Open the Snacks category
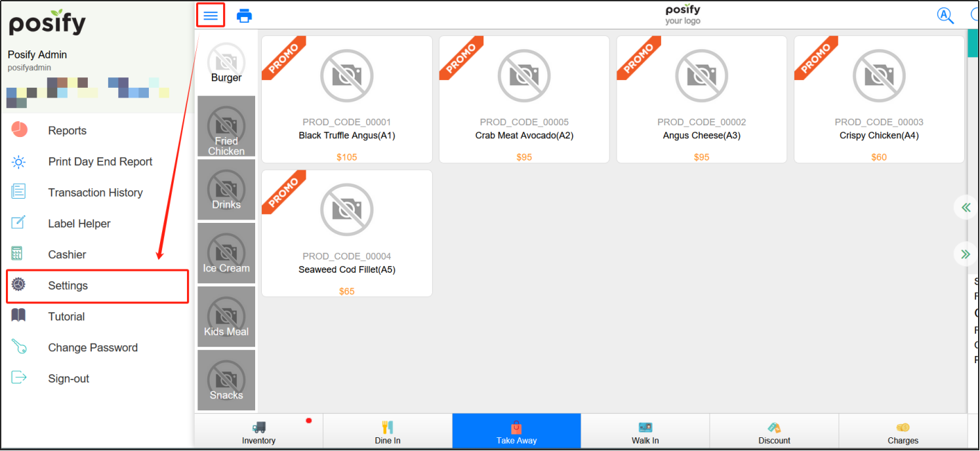This screenshot has height=451, width=980. (x=226, y=380)
